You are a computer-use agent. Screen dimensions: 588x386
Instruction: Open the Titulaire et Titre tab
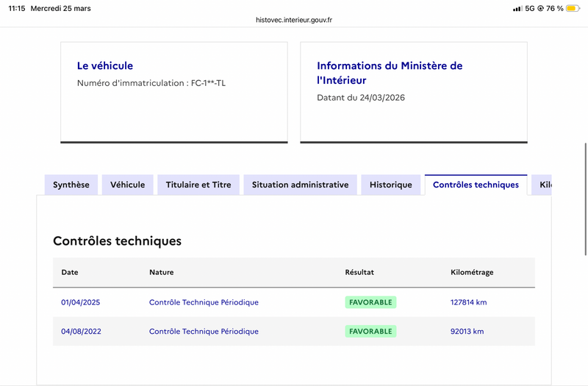click(x=198, y=185)
